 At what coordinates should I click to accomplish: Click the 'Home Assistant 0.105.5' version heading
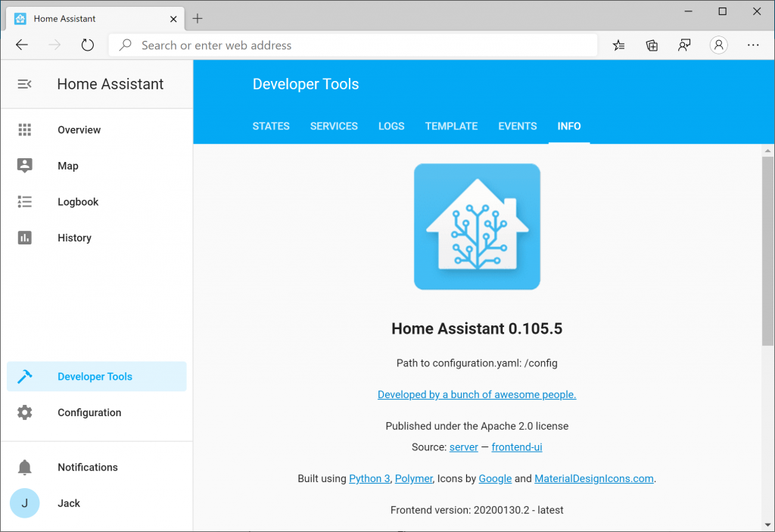(x=477, y=328)
